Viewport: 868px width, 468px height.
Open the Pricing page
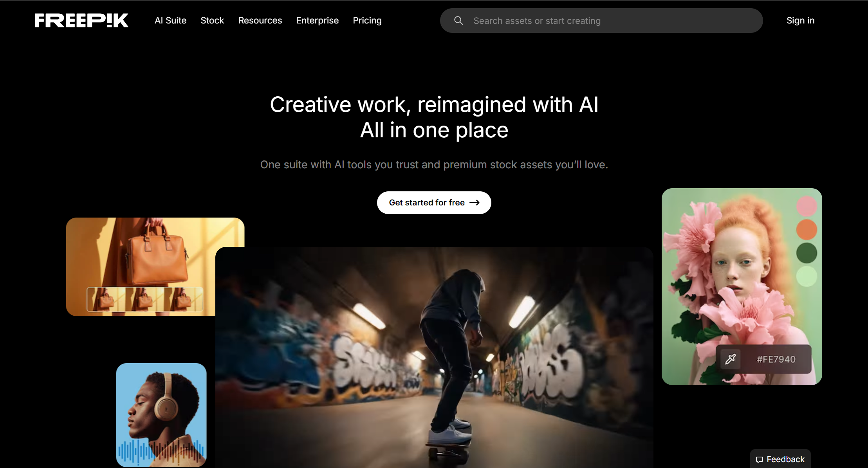pyautogui.click(x=367, y=20)
